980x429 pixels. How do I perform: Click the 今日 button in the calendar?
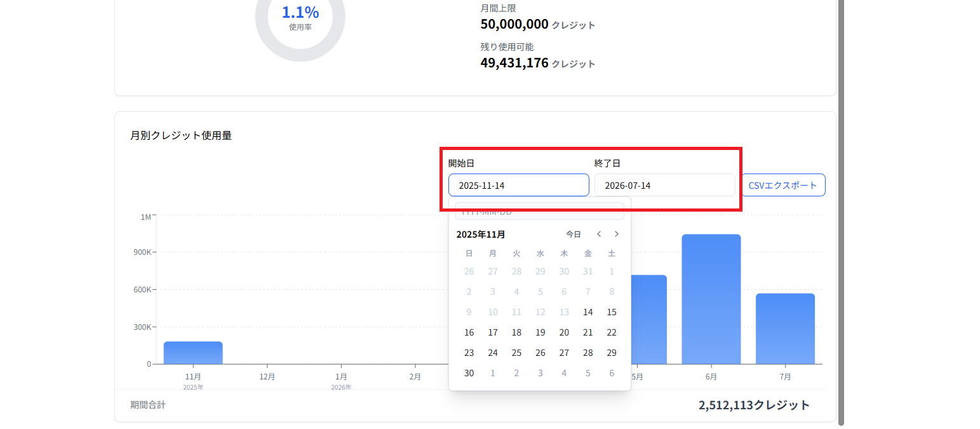click(x=574, y=234)
